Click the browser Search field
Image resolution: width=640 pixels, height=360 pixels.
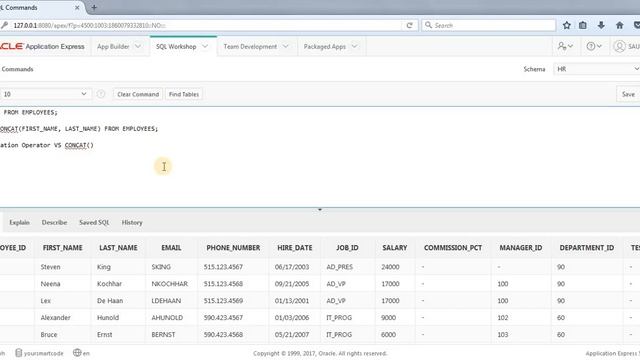(489, 25)
